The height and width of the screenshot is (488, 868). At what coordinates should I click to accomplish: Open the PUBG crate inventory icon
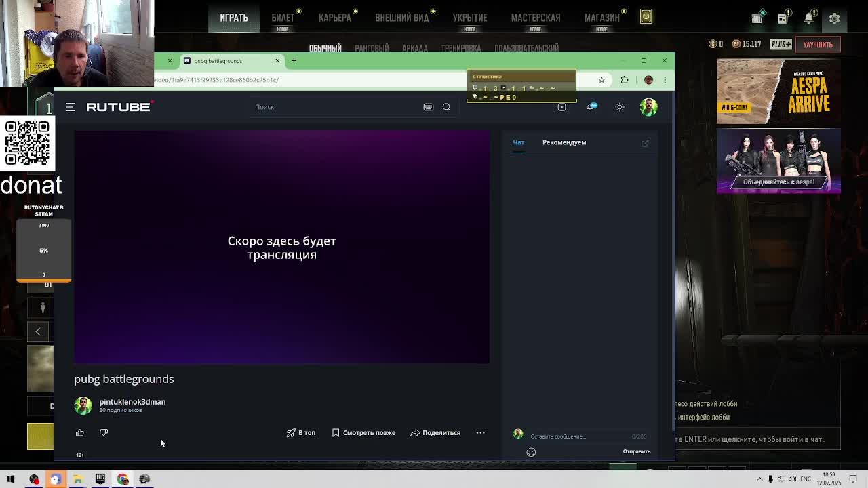pos(757,18)
